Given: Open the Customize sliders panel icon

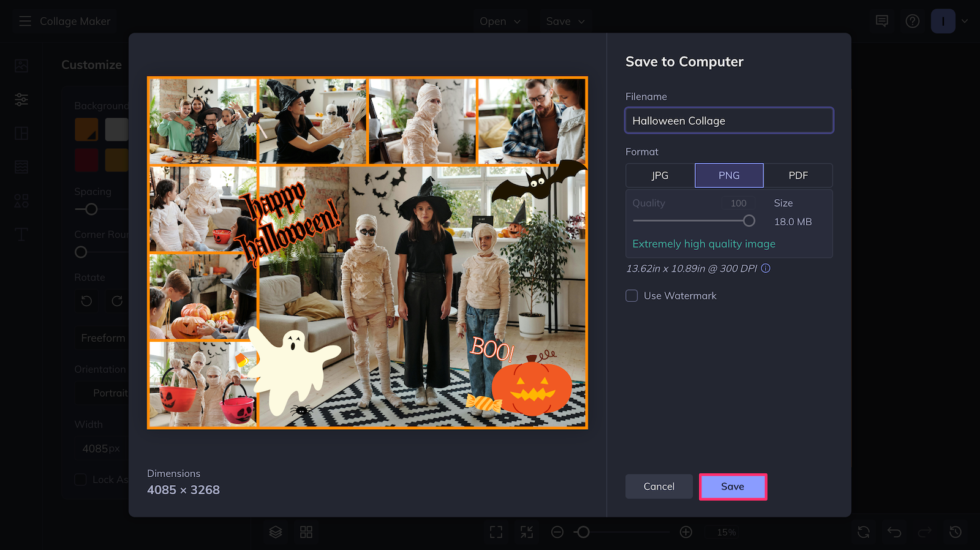Looking at the screenshot, I should click(21, 99).
